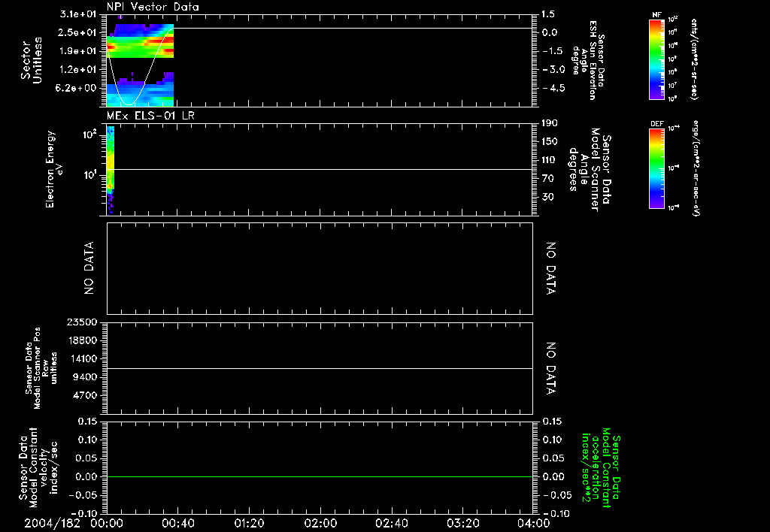
Task: Click the 1.5 sun elevation tick value
Action: point(549,14)
